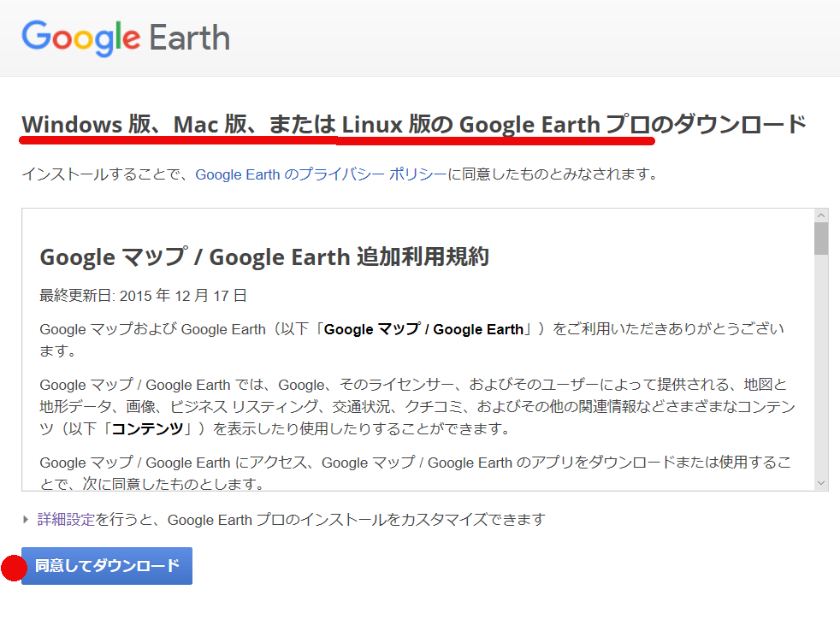This screenshot has width=840, height=619.
Task: Click the Google マップ / Google Earth 追加利用規約 title
Action: coord(264,257)
